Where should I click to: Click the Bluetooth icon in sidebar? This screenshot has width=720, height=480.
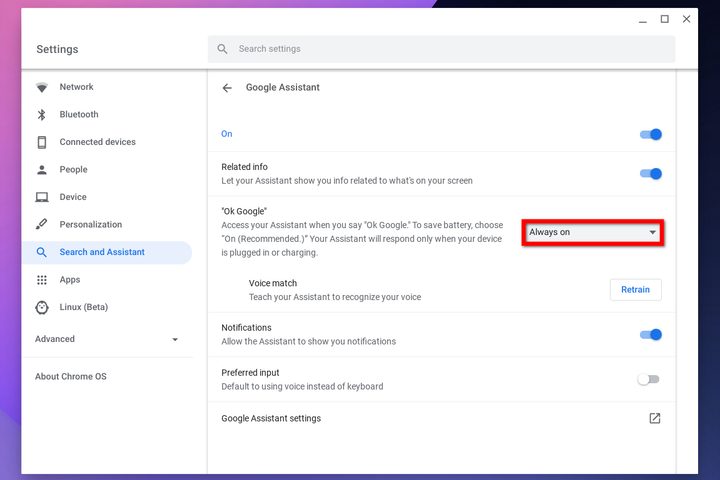[x=42, y=114]
